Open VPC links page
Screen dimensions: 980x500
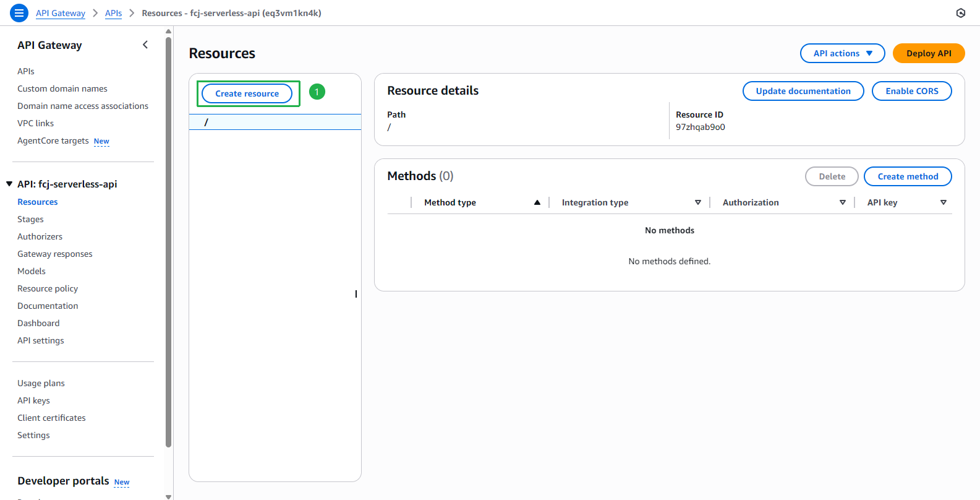coord(36,123)
